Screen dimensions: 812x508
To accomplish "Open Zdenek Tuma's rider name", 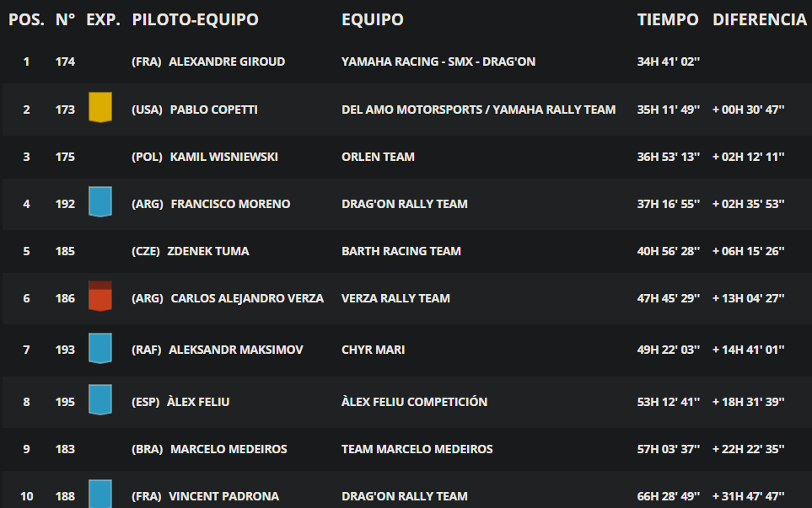I will [208, 251].
